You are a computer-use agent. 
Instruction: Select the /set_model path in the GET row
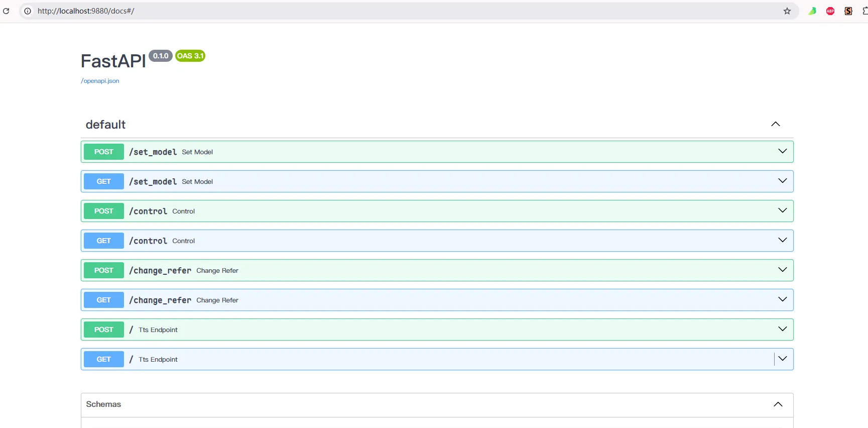point(153,182)
